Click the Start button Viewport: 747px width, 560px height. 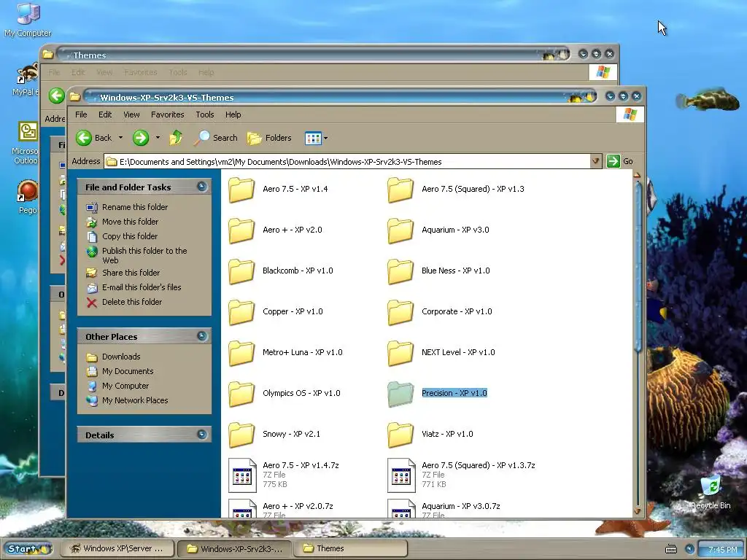(x=27, y=548)
